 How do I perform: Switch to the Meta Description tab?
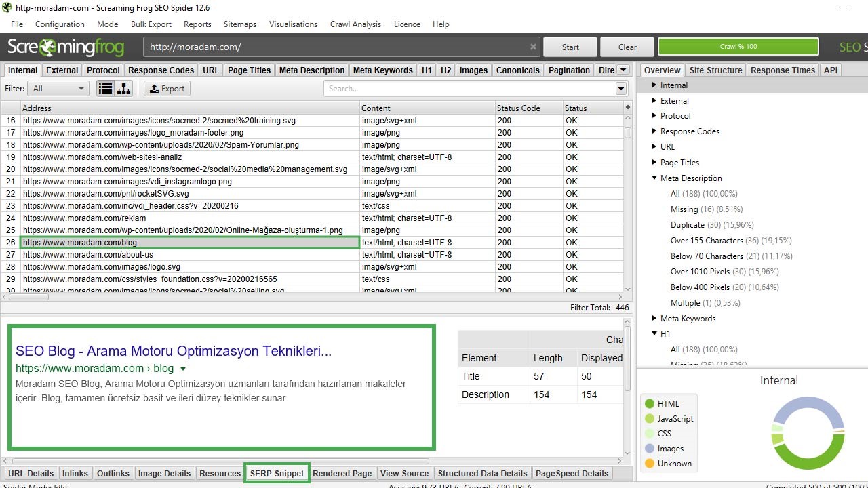312,70
